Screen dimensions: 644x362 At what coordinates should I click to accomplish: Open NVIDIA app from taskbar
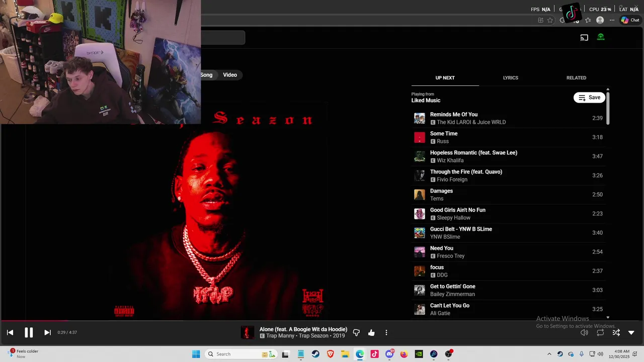click(x=419, y=354)
